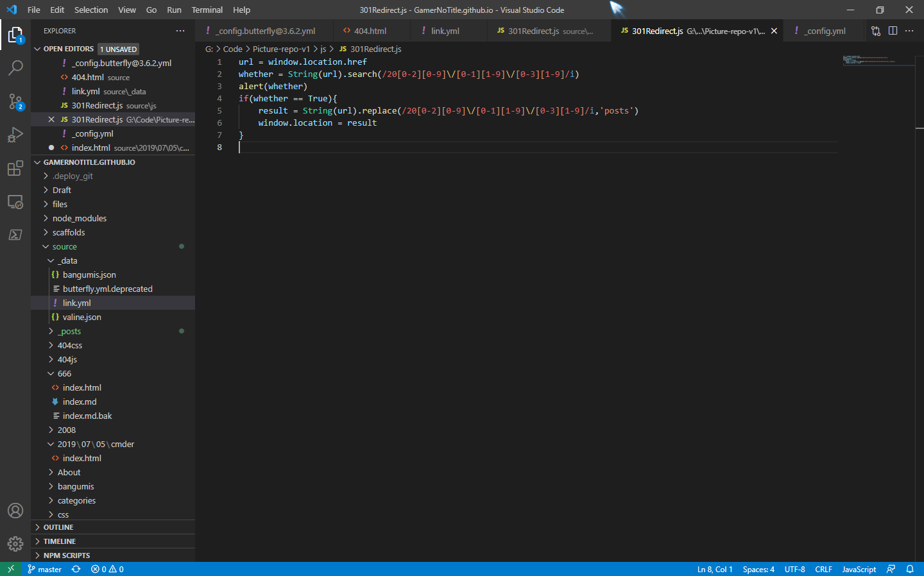Viewport: 924px width, 576px height.
Task: Click the Manage gear icon
Action: pyautogui.click(x=15, y=544)
